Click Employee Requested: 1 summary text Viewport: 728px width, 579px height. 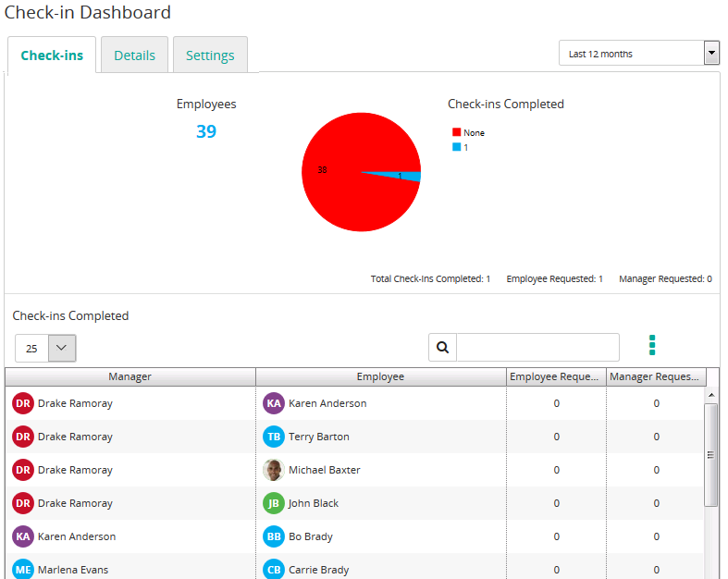(x=554, y=278)
